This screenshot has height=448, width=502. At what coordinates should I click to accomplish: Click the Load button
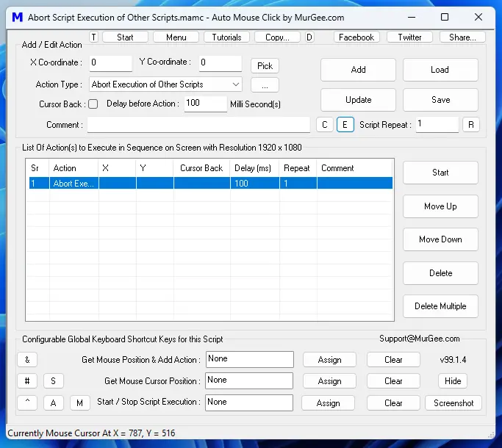pyautogui.click(x=440, y=70)
